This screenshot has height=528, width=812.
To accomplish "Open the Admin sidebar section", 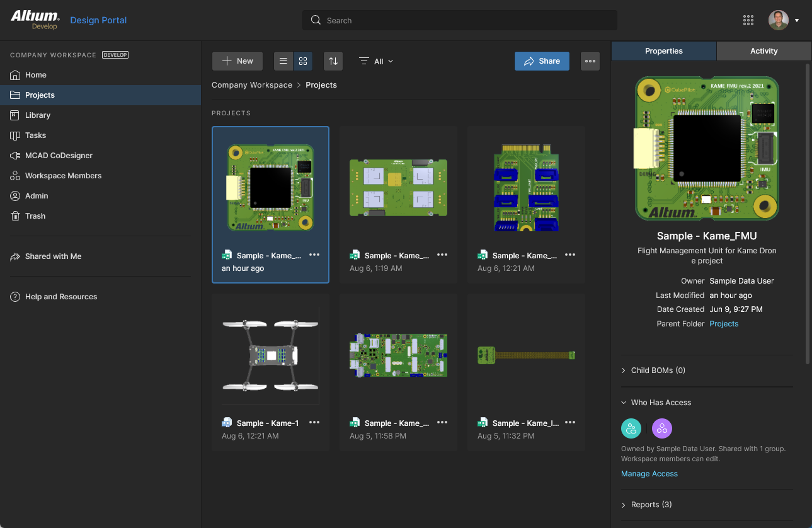I will [35, 195].
